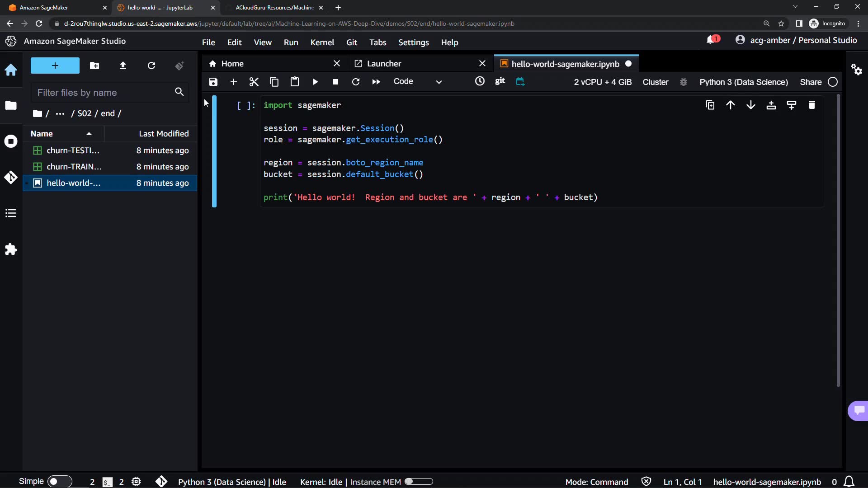
Task: Toggle Instance MEM status switch
Action: point(419,482)
